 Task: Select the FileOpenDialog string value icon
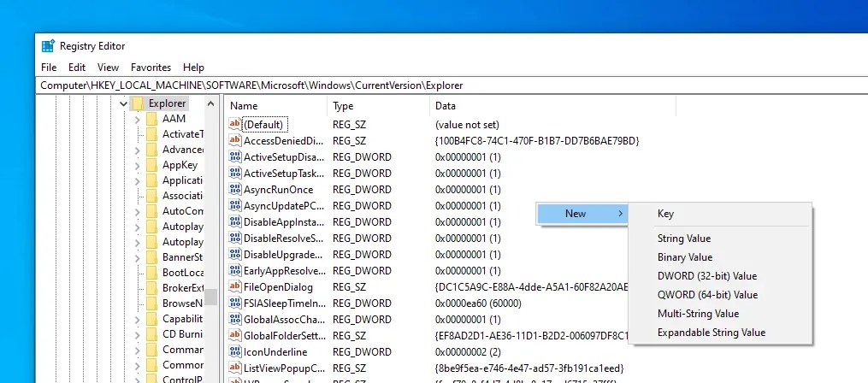[x=235, y=287]
